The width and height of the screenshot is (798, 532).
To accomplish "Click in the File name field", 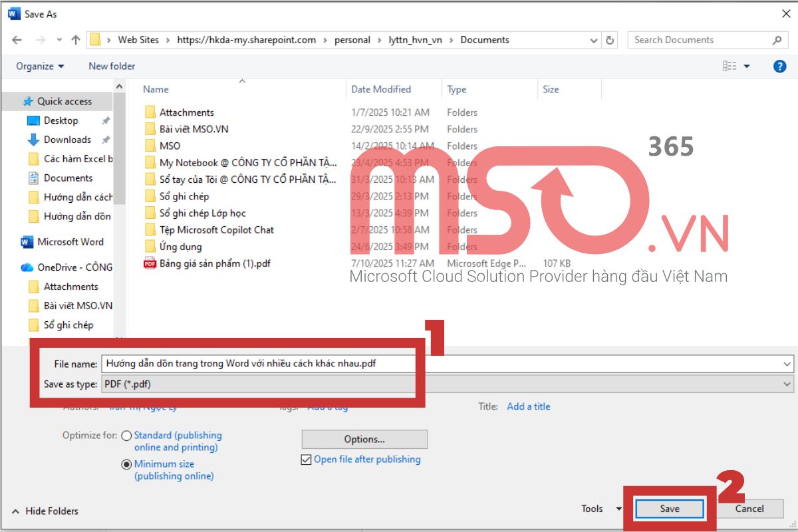I will (x=442, y=364).
